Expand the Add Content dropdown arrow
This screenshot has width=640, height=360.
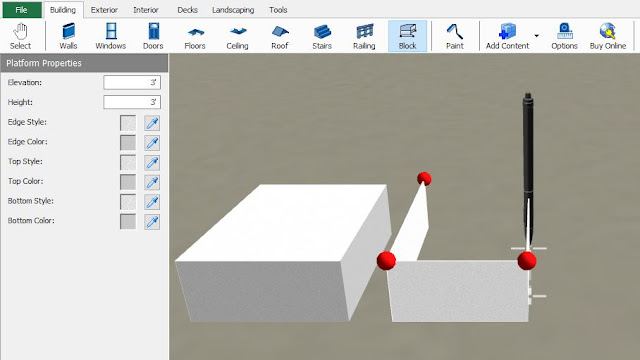(537, 36)
